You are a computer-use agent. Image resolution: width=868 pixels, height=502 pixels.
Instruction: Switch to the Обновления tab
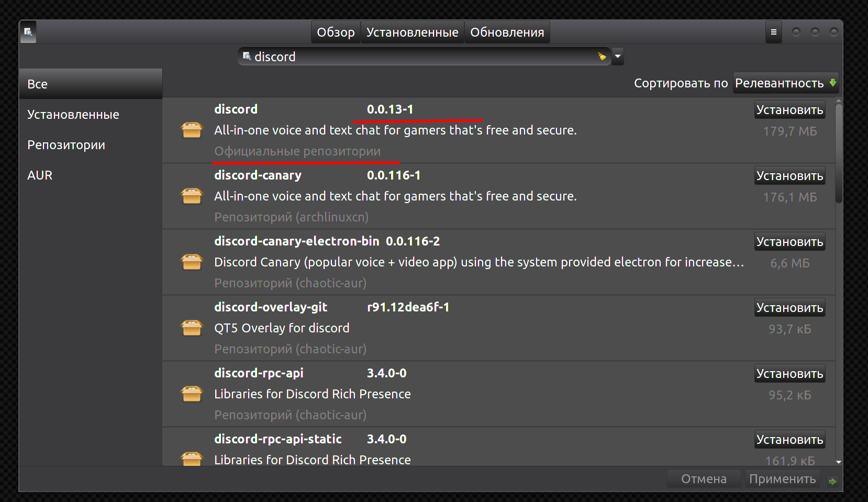click(507, 32)
